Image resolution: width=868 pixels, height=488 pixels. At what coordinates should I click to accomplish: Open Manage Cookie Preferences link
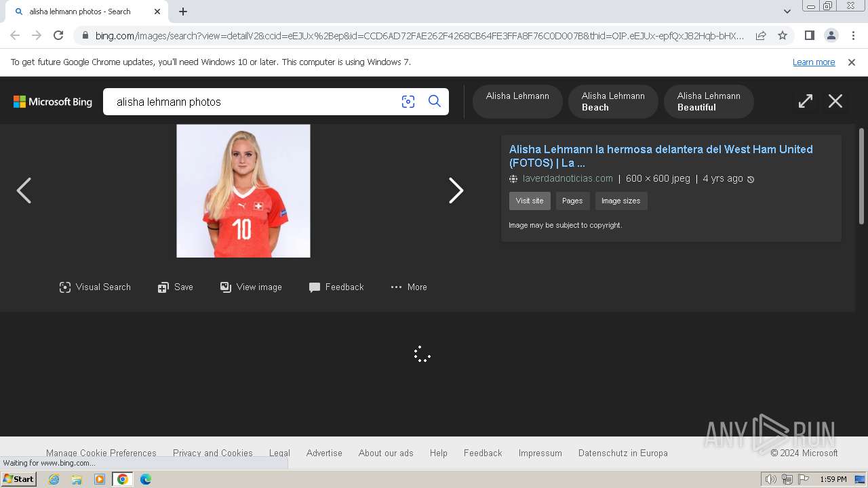tap(101, 453)
